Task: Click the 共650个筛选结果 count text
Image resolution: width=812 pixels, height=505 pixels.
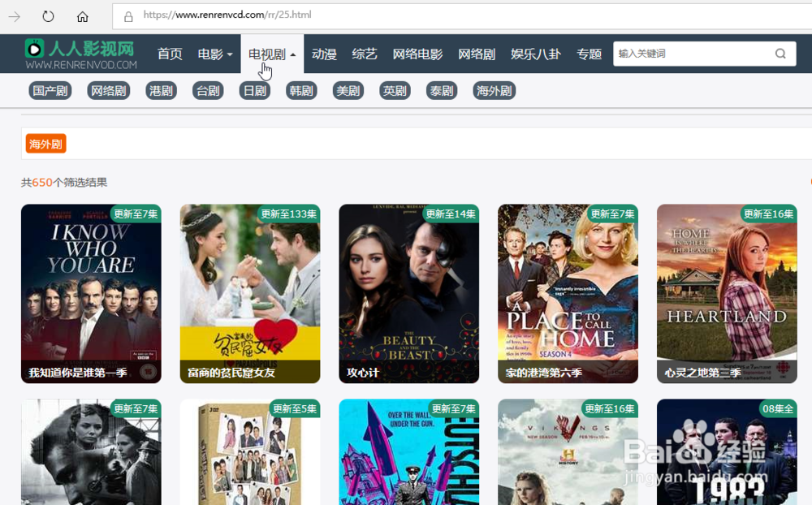Action: point(64,183)
